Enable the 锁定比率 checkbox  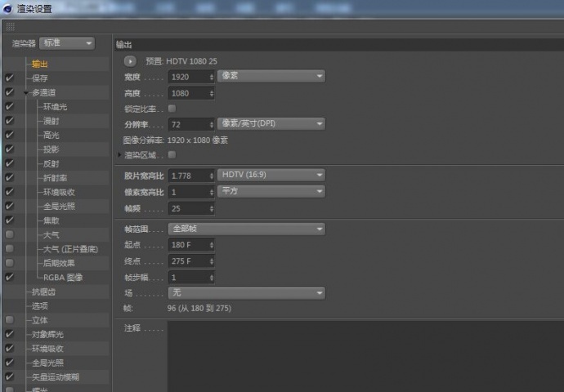point(172,108)
